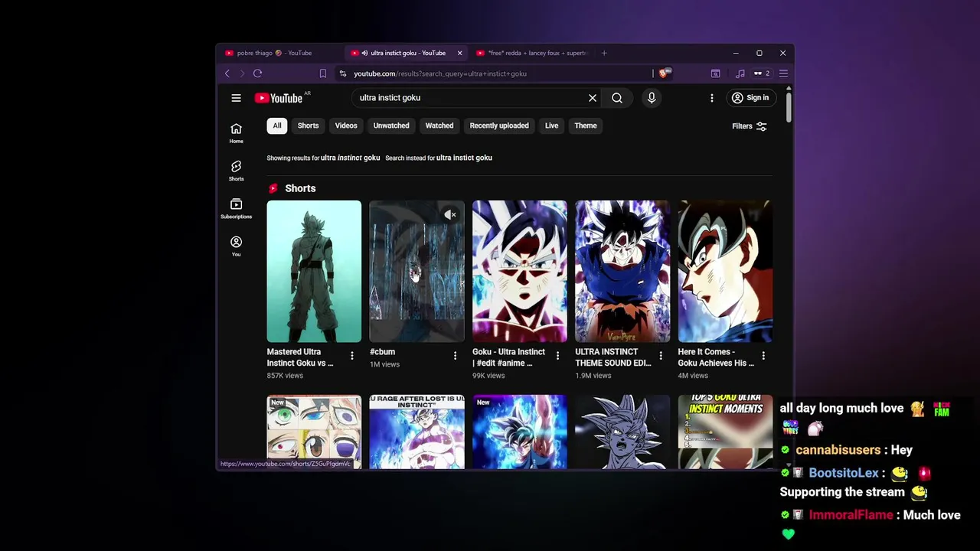Mute the ultra instict goku tab audio icon
Image resolution: width=980 pixels, height=551 pixels.
pos(364,53)
